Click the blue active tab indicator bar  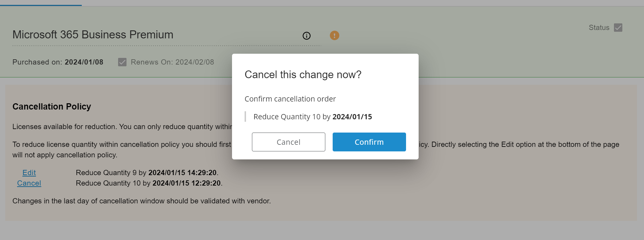pos(41,5)
